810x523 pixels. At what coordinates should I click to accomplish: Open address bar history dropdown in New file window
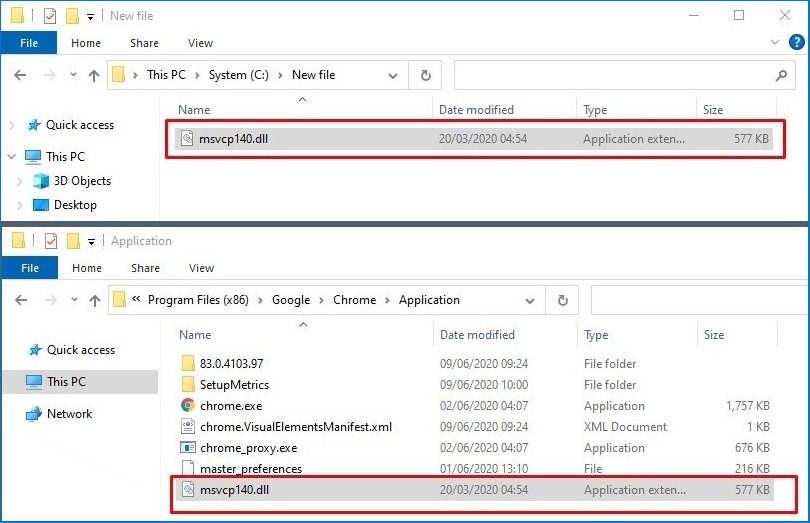pos(393,76)
